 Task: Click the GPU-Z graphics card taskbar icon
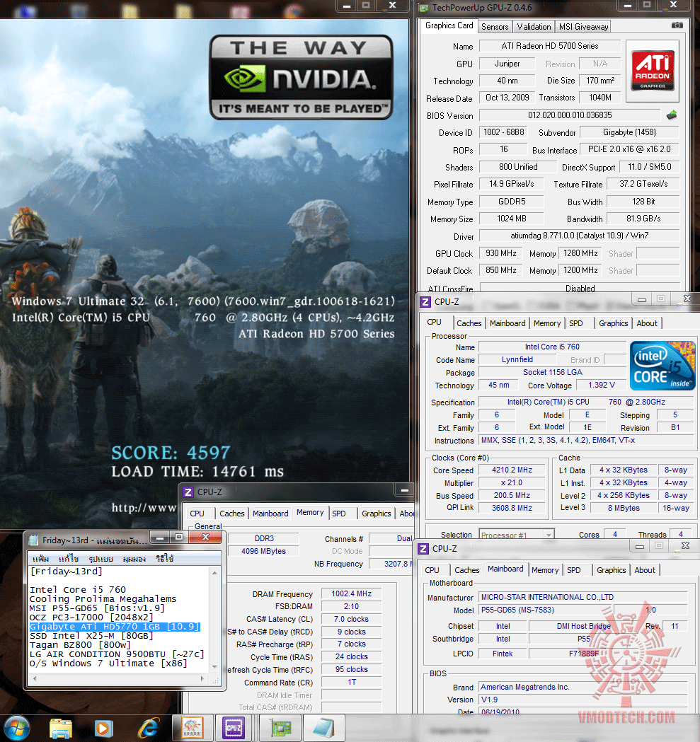click(280, 728)
